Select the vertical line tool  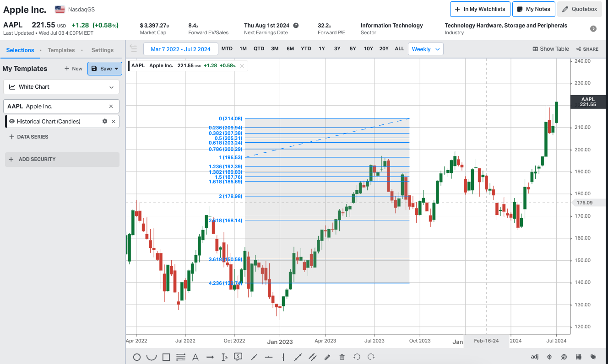coord(283,357)
